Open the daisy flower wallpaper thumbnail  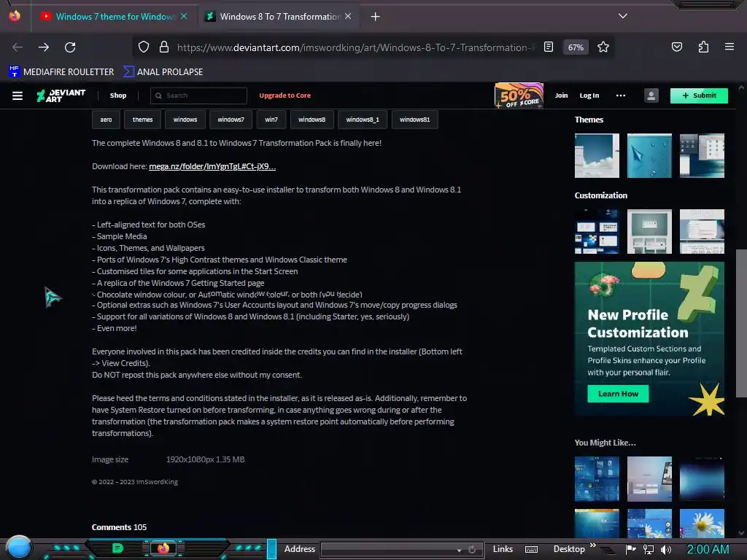[702, 524]
